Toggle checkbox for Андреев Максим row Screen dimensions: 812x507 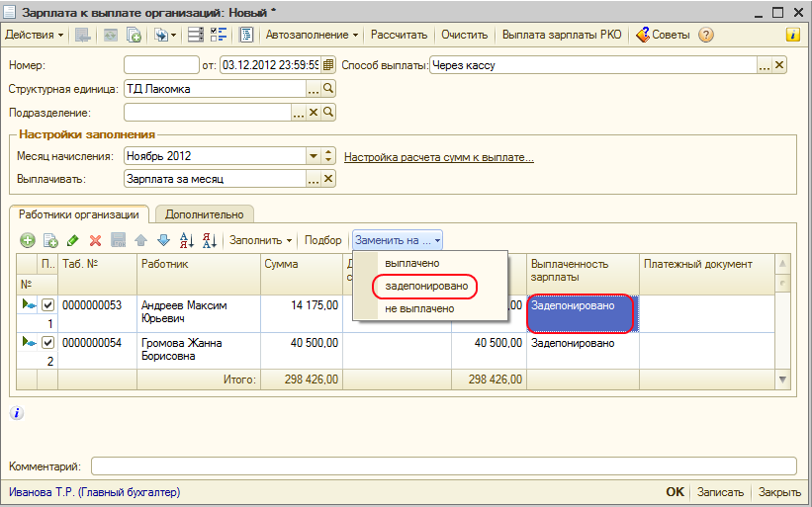tap(47, 306)
